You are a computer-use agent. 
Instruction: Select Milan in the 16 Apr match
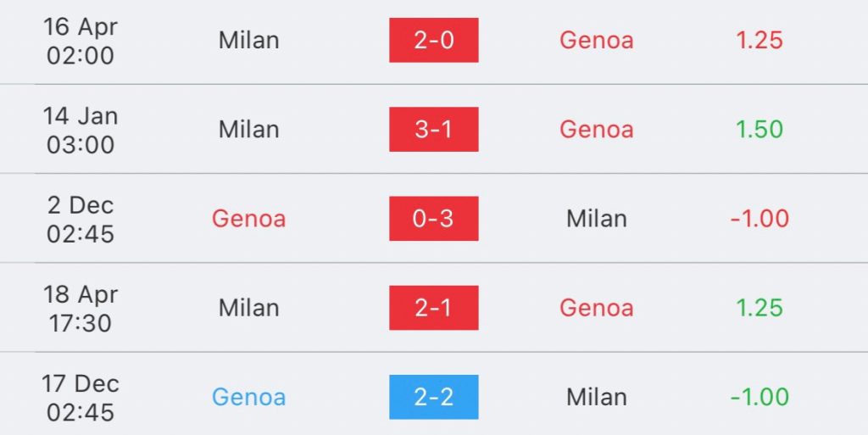248,40
